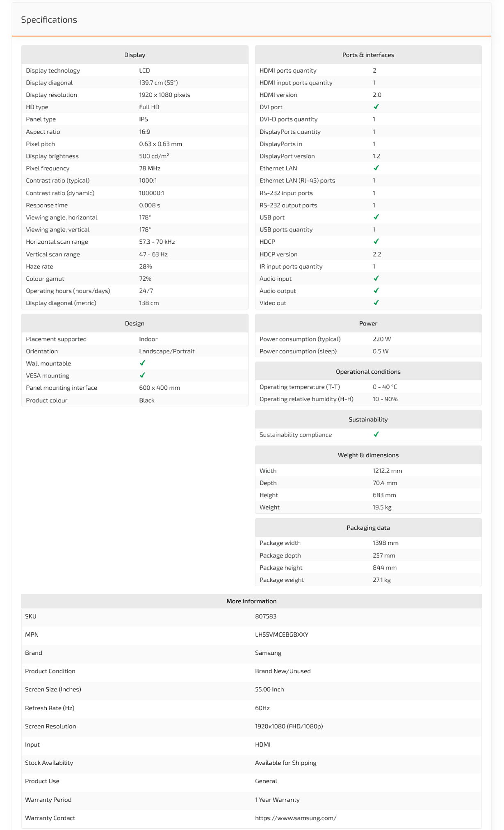This screenshot has height=830, width=504.
Task: Click the Sustainability compliance checkmark
Action: click(x=376, y=434)
